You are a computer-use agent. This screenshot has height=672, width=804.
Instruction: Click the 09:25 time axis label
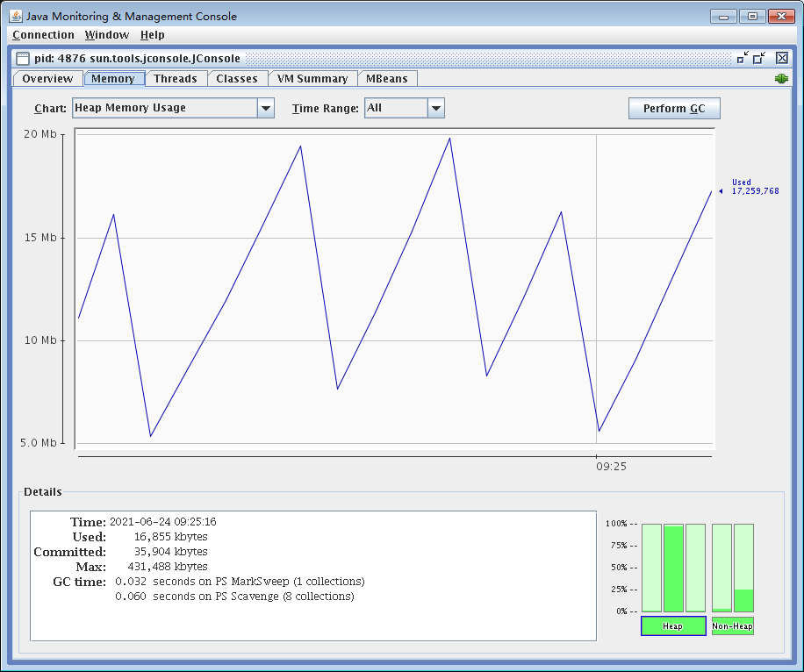pos(611,467)
